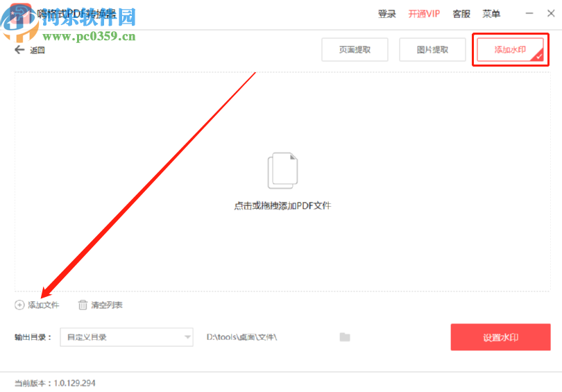Select the 添加水印 tab

click(511, 50)
